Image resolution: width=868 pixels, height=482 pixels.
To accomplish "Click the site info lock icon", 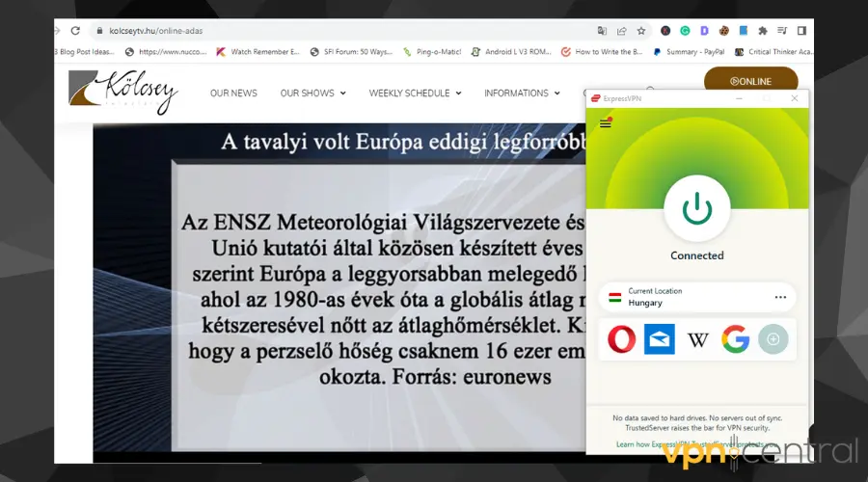I will [99, 31].
